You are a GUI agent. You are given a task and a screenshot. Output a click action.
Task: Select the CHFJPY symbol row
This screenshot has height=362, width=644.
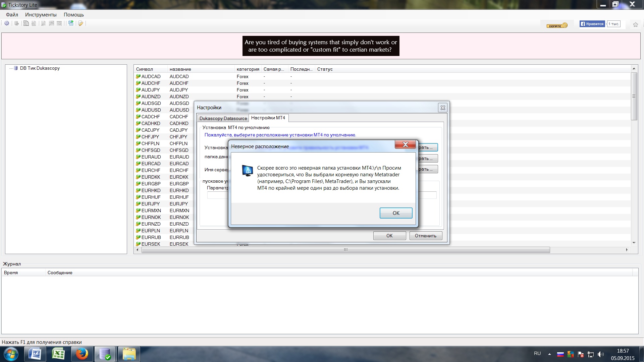(164, 137)
